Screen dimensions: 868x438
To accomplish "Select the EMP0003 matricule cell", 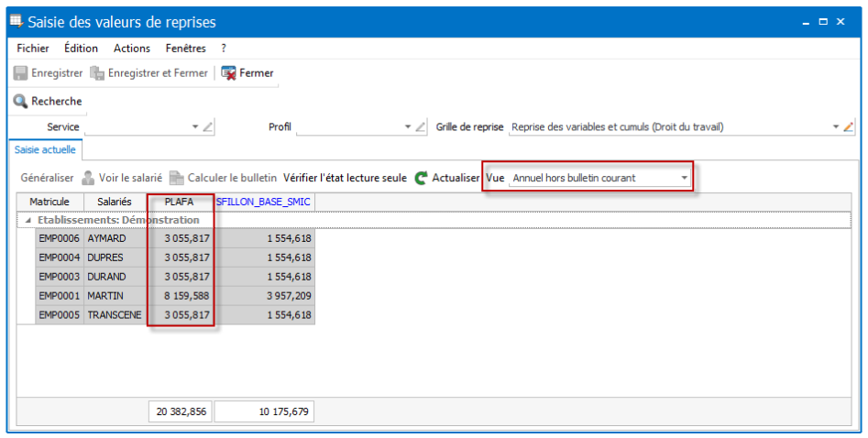I will (60, 277).
